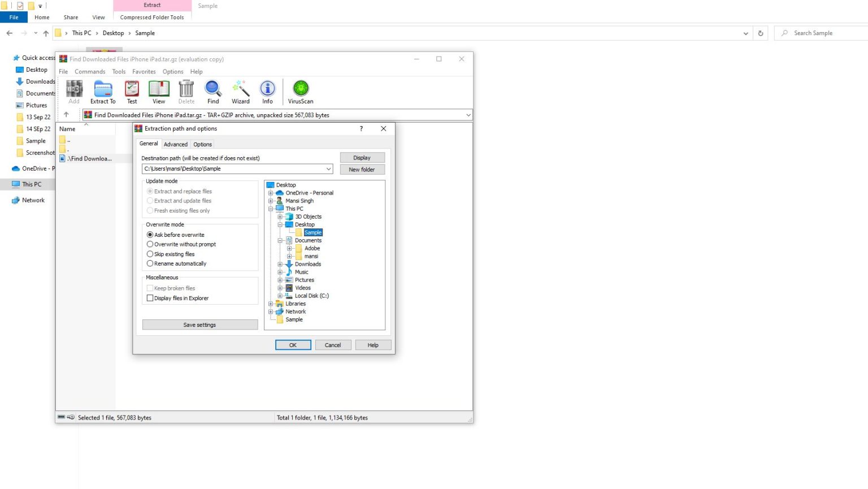The height and width of the screenshot is (489, 868).
Task: Click the Test archive icon
Action: click(132, 92)
